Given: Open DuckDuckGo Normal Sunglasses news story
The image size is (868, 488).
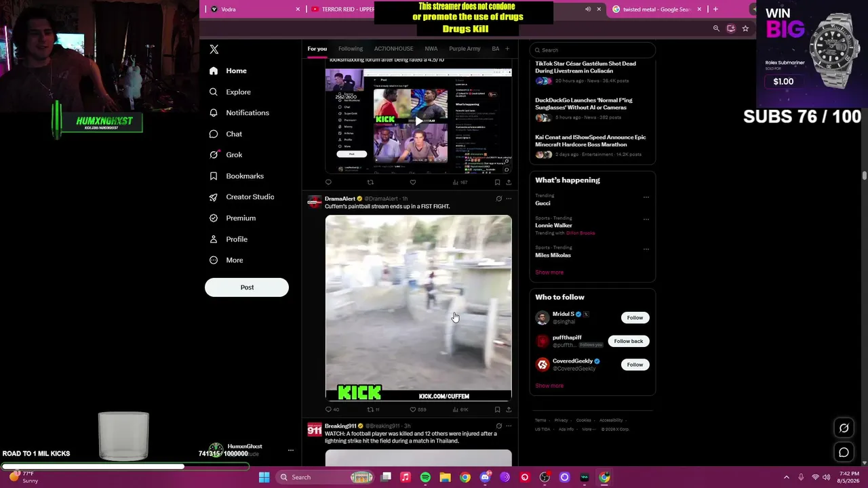Looking at the screenshot, I should [584, 104].
